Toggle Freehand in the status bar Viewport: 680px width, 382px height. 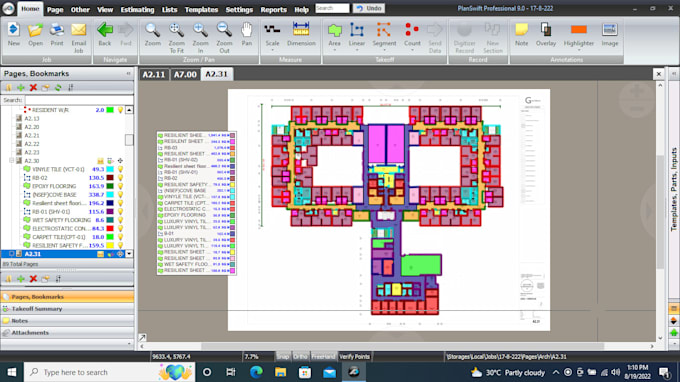323,356
